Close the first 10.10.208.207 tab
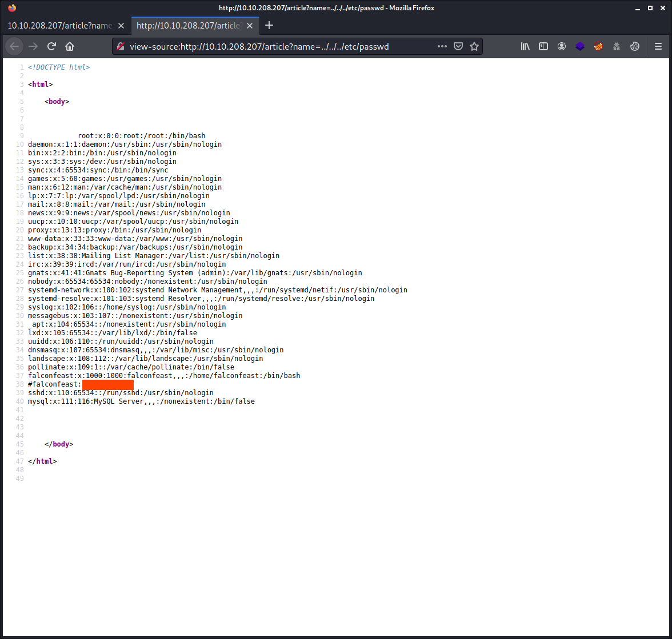The width and height of the screenshot is (672, 639). (121, 26)
